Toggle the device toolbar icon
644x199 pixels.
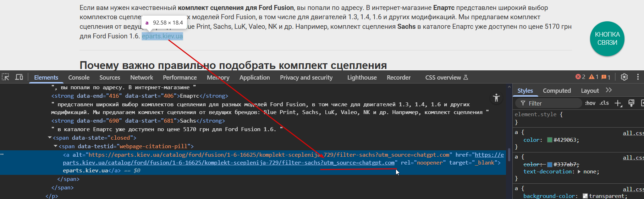click(19, 77)
